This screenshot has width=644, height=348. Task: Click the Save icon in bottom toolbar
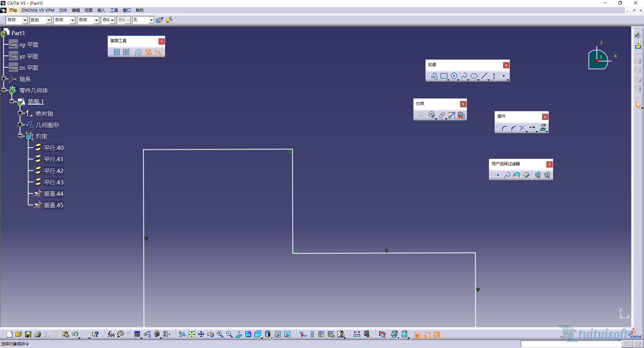(28, 334)
